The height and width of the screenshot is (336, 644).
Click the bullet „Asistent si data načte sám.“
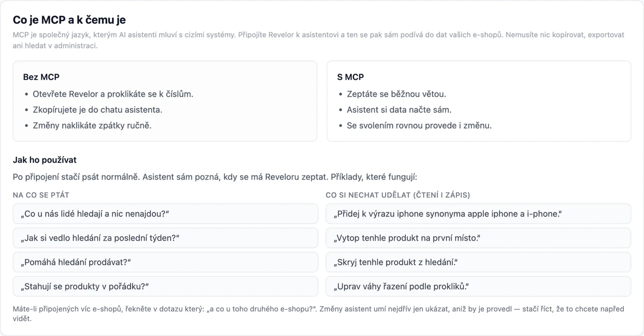tap(399, 110)
